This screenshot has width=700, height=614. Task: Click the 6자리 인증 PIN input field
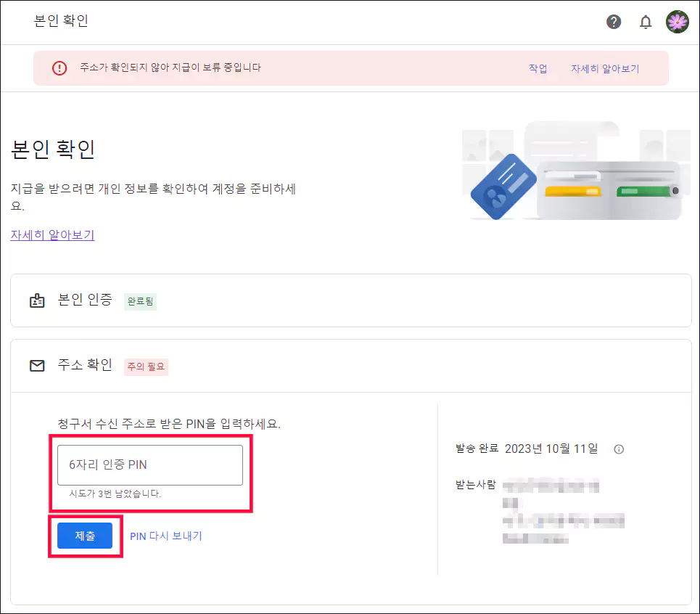tap(150, 465)
